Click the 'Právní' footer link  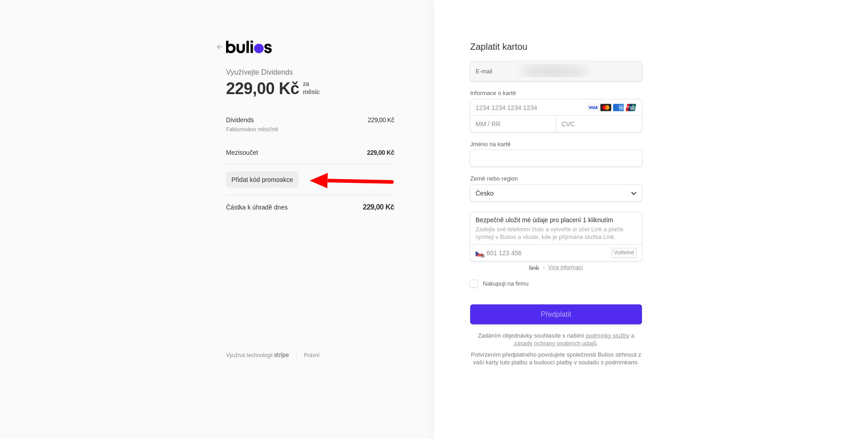point(311,355)
